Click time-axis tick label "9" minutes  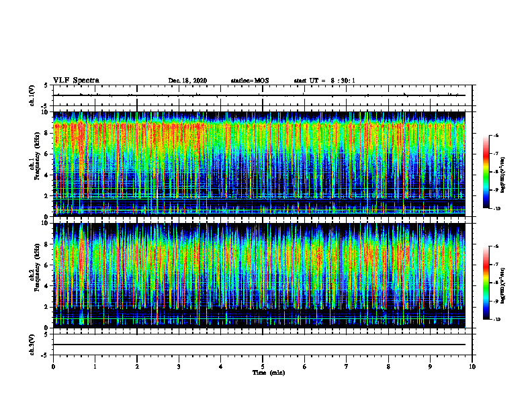(430, 367)
